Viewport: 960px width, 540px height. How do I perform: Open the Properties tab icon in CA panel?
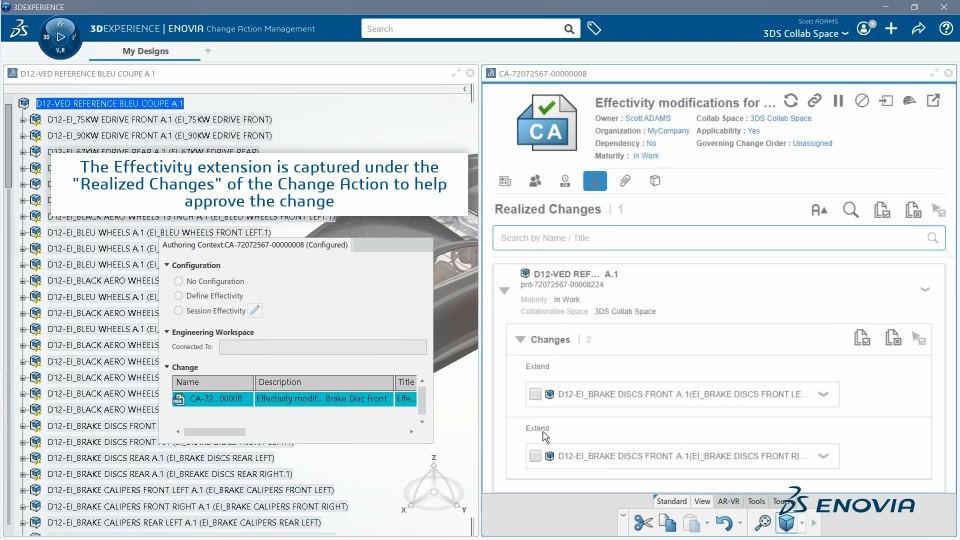coord(505,181)
